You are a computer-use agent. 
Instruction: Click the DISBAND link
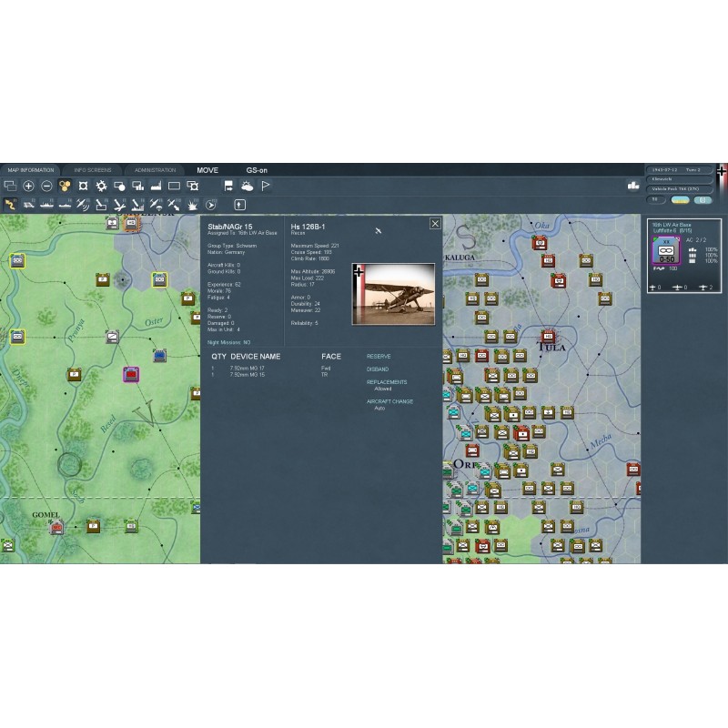(378, 369)
